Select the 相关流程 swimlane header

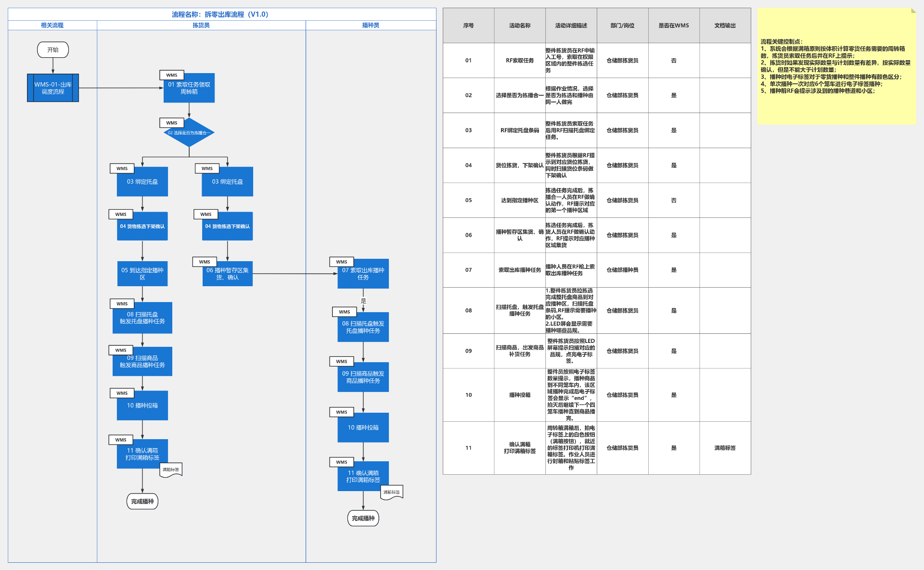(52, 25)
